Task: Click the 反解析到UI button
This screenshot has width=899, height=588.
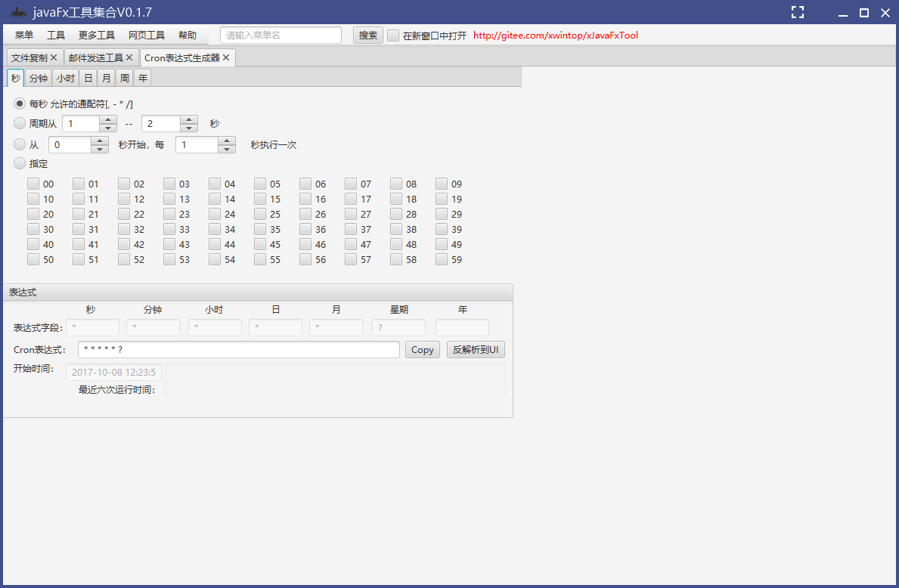Action: click(476, 350)
